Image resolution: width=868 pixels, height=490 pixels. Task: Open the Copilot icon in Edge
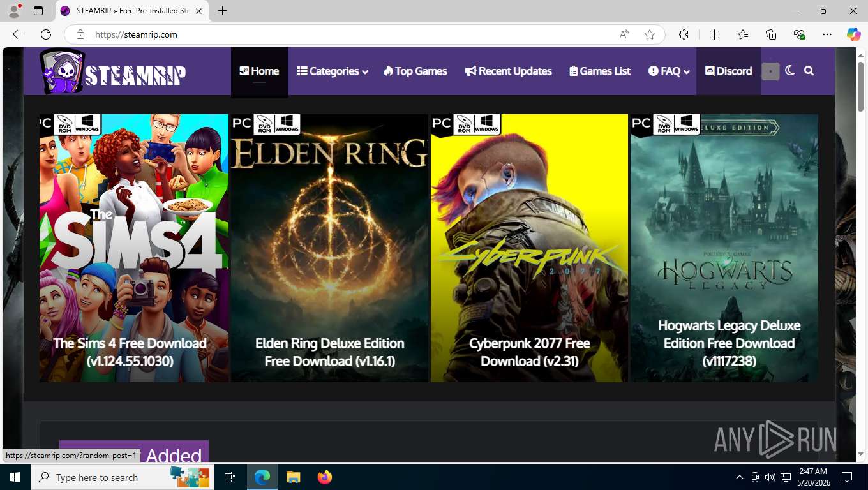pos(854,34)
